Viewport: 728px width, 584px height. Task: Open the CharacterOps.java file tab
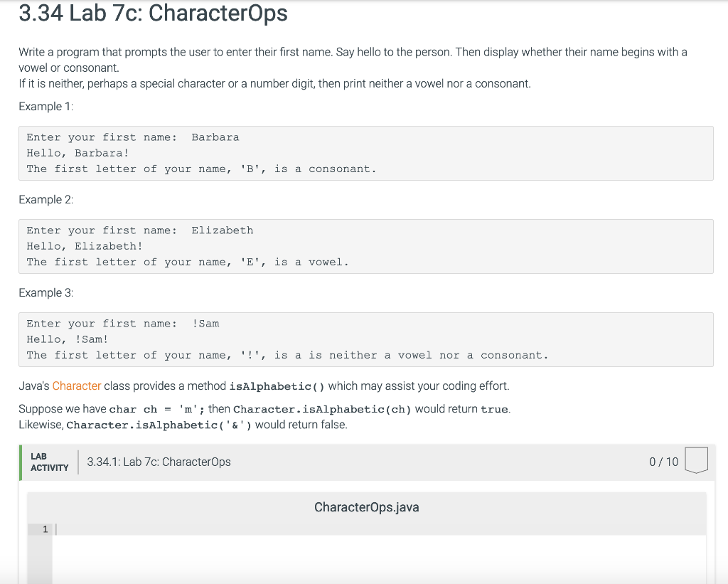click(x=366, y=507)
